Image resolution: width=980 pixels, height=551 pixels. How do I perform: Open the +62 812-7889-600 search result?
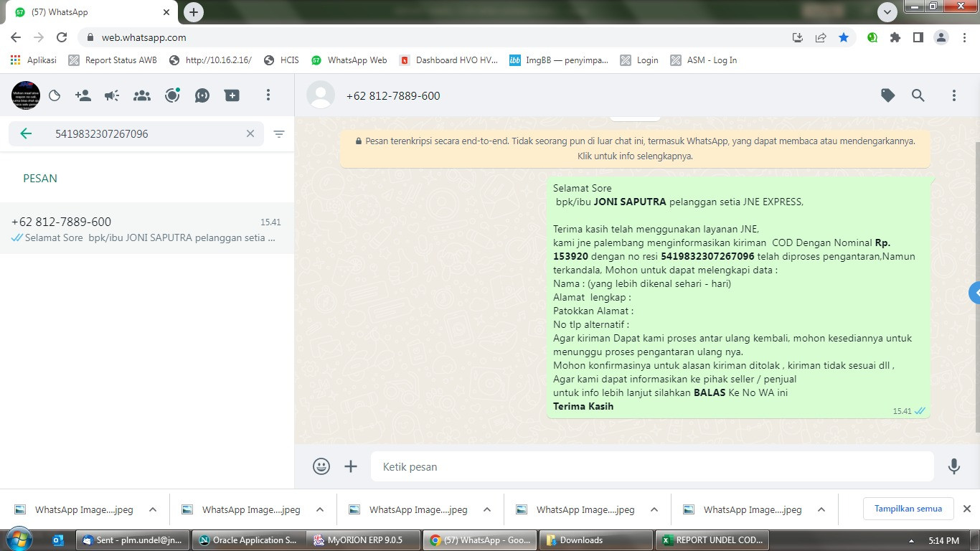click(x=147, y=229)
